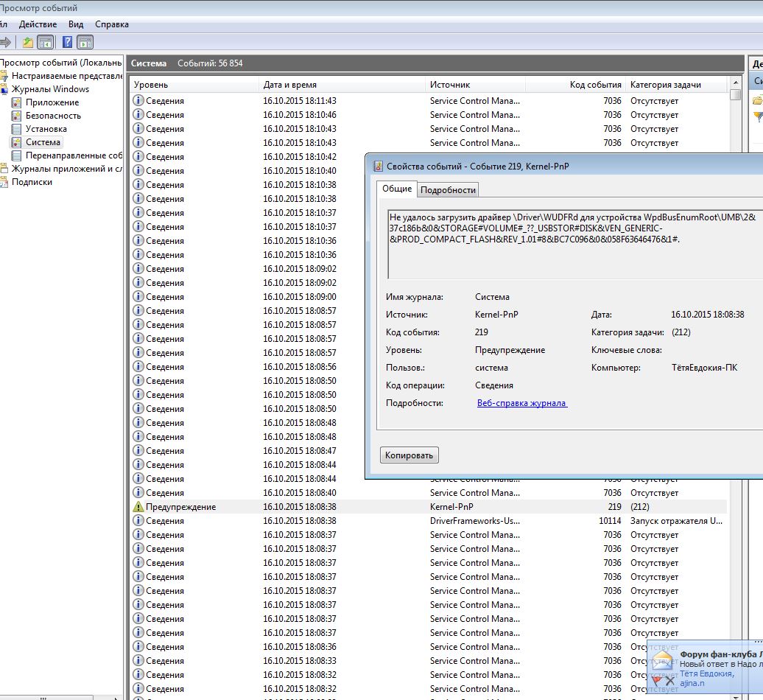Click the Журналы Windows tree node
This screenshot has height=700, width=763.
(x=50, y=89)
